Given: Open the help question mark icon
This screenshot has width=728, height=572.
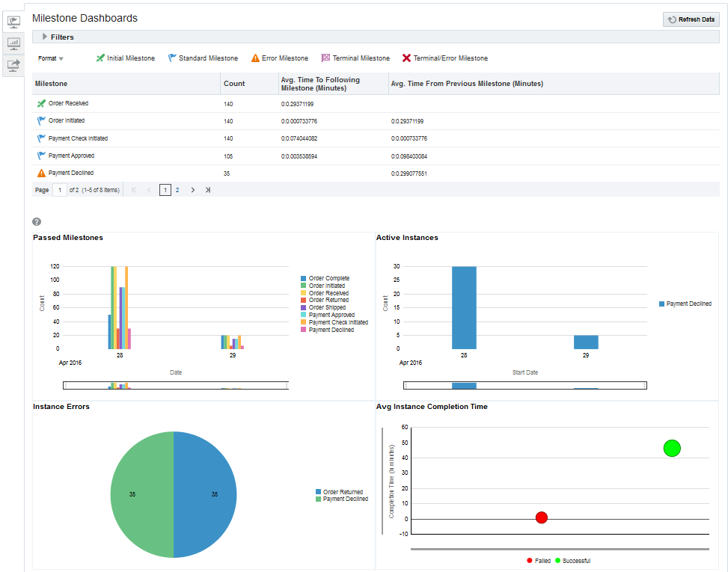Looking at the screenshot, I should click(x=37, y=222).
